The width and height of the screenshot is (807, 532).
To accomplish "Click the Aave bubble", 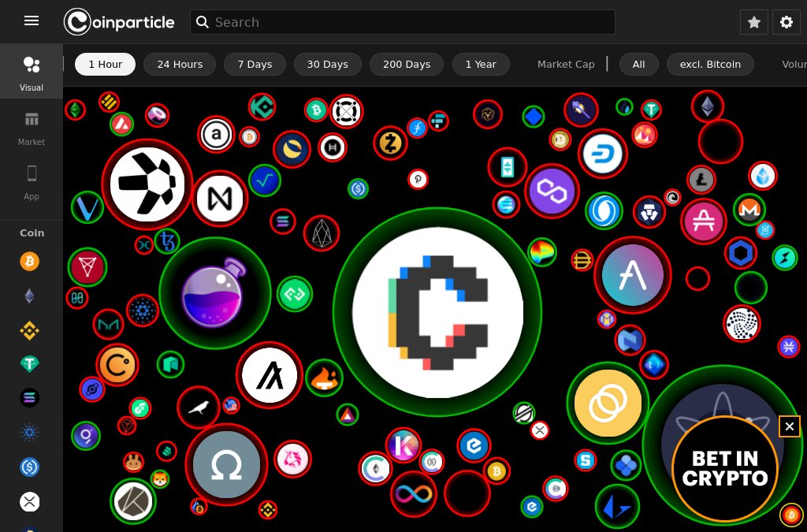I will coord(633,275).
